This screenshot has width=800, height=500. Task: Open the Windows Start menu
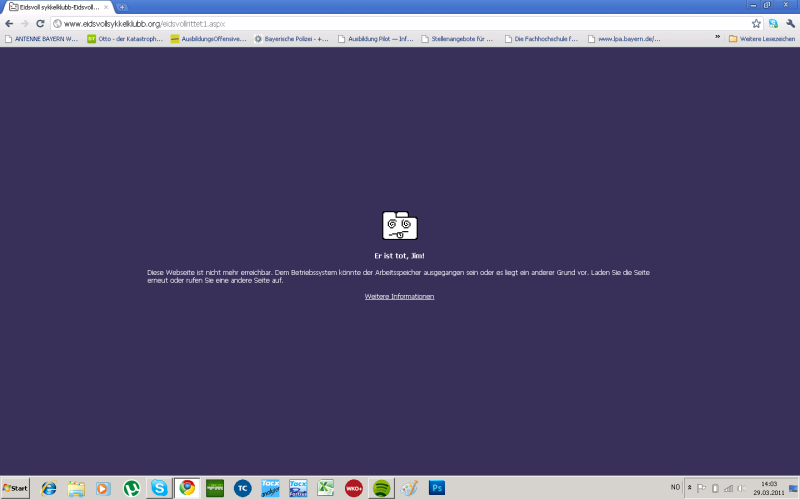click(x=15, y=488)
